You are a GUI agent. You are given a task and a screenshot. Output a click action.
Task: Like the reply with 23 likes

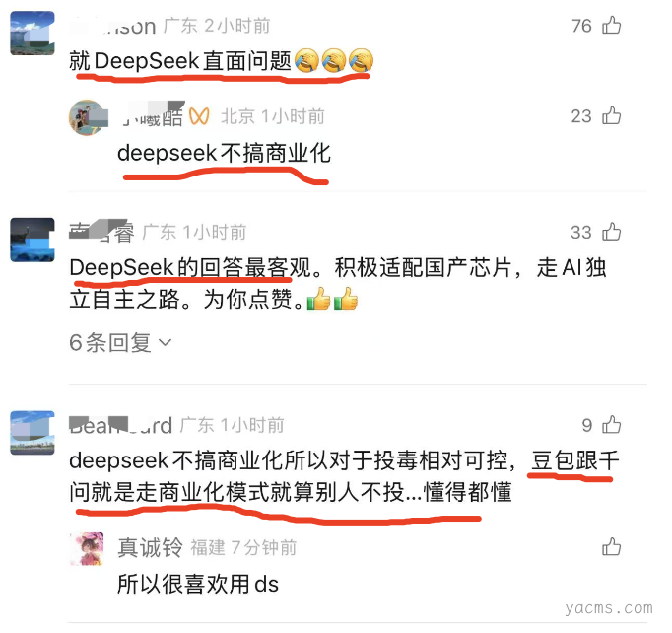tap(611, 115)
